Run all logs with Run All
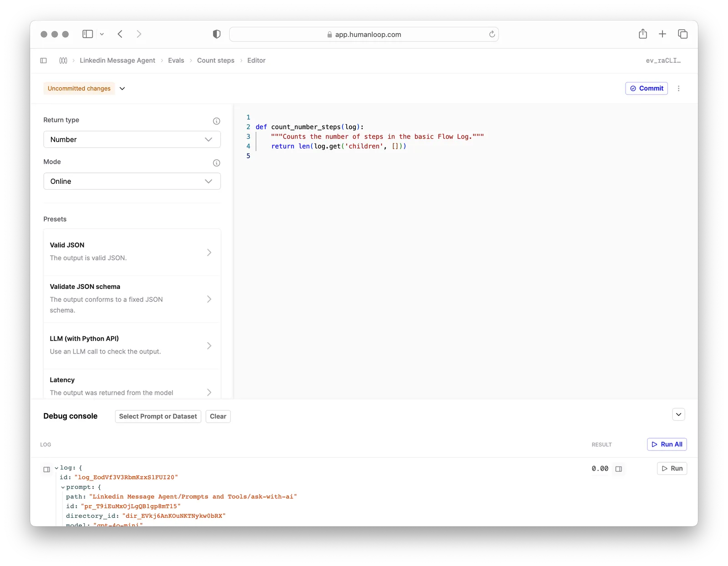Viewport: 728px width, 566px height. click(667, 444)
